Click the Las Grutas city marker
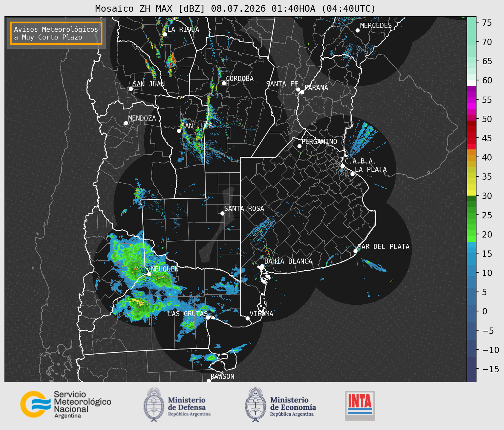The width and height of the screenshot is (504, 430). click(x=208, y=318)
